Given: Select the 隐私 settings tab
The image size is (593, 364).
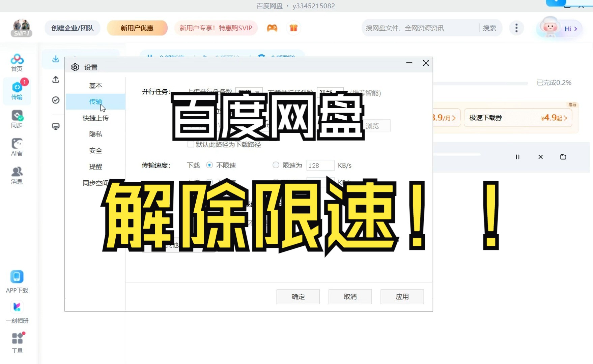Looking at the screenshot, I should click(95, 134).
